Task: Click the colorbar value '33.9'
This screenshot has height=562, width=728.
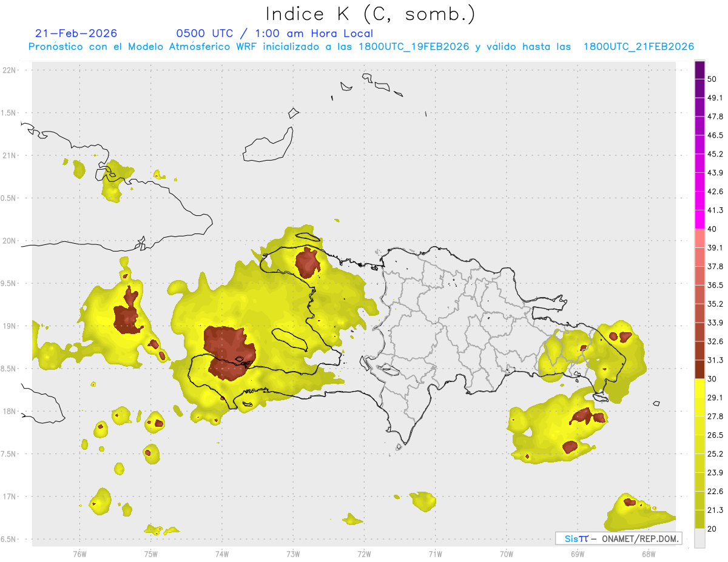Action: [715, 323]
